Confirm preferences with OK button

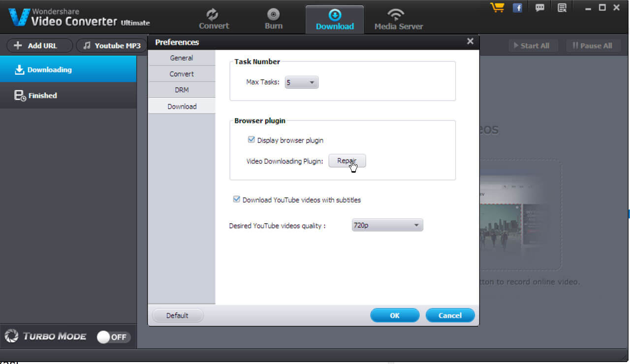395,316
